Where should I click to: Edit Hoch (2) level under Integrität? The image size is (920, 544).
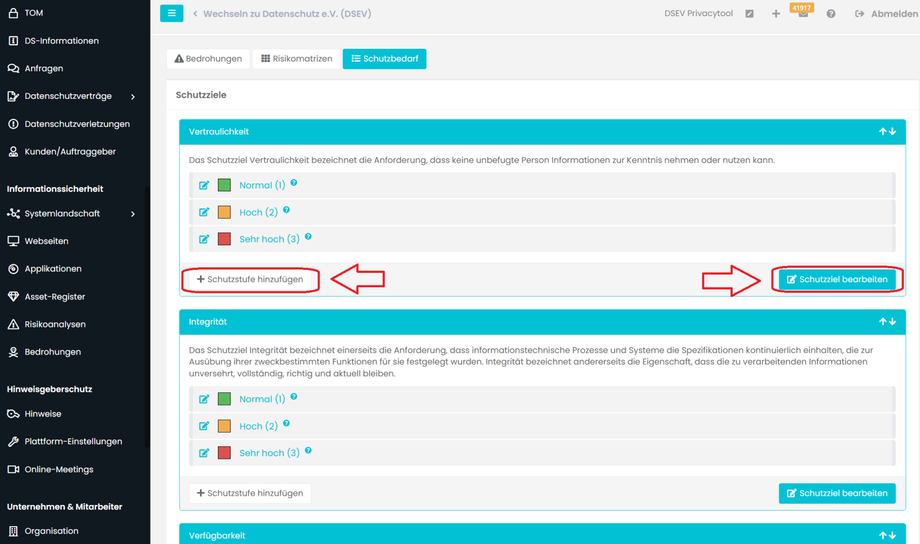pos(204,426)
